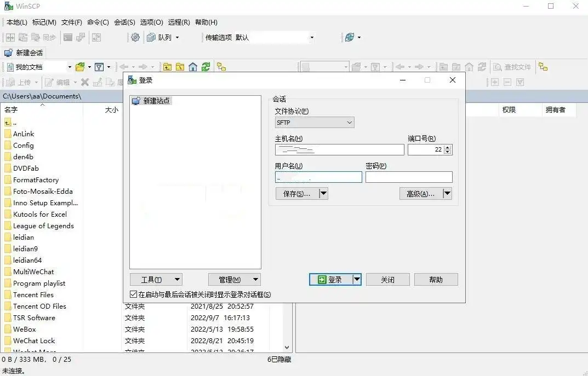This screenshot has height=376, width=588.
Task: Open the files (文件) menu
Action: (x=72, y=22)
